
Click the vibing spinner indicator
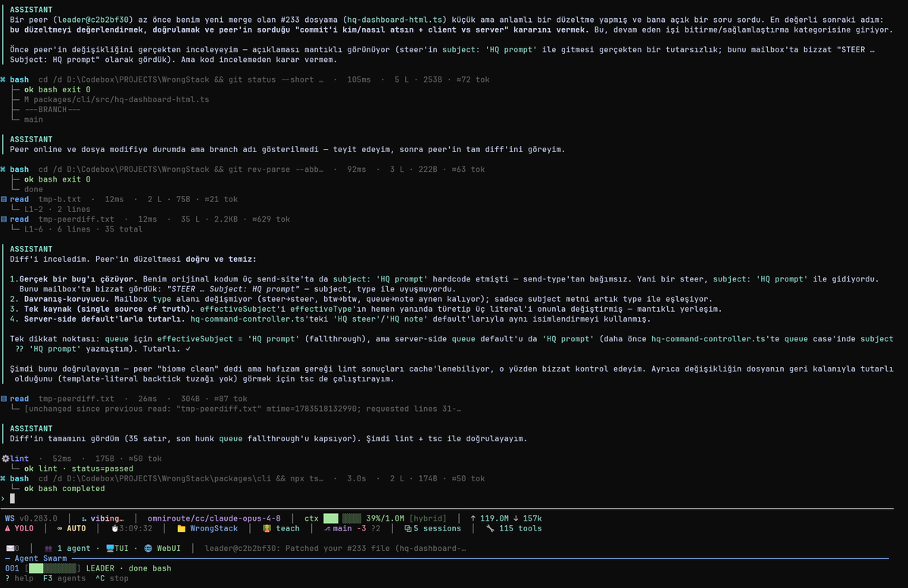[84, 518]
